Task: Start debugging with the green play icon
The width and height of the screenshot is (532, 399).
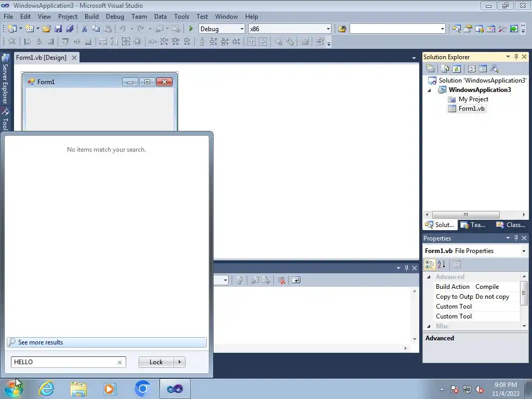Action: 191,29
